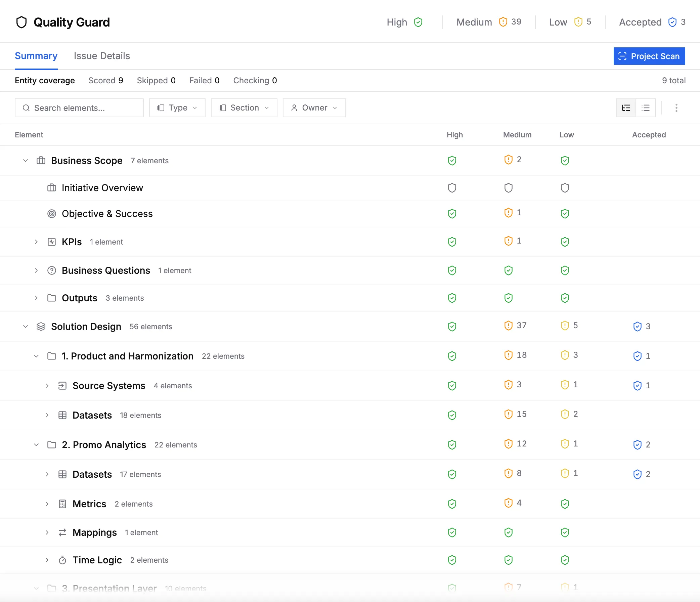Viewport: 700px width, 602px height.
Task: Switch to tree view layout
Action: pyautogui.click(x=626, y=108)
